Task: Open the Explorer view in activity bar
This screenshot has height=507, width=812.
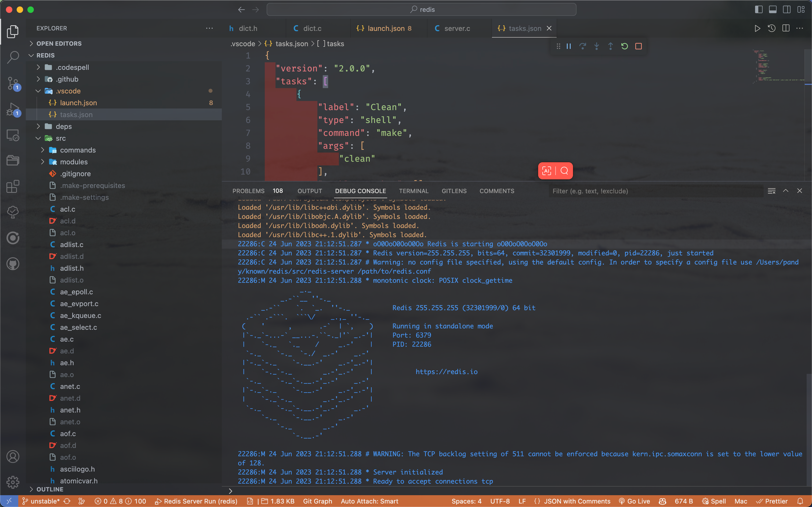Action: click(x=13, y=31)
